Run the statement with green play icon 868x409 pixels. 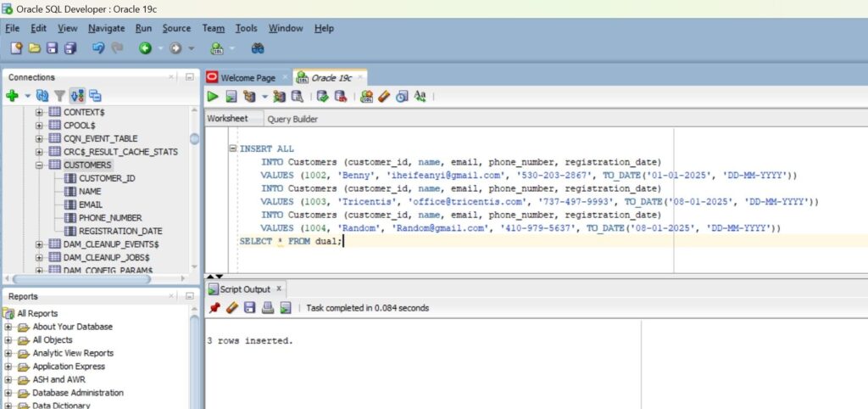(213, 97)
